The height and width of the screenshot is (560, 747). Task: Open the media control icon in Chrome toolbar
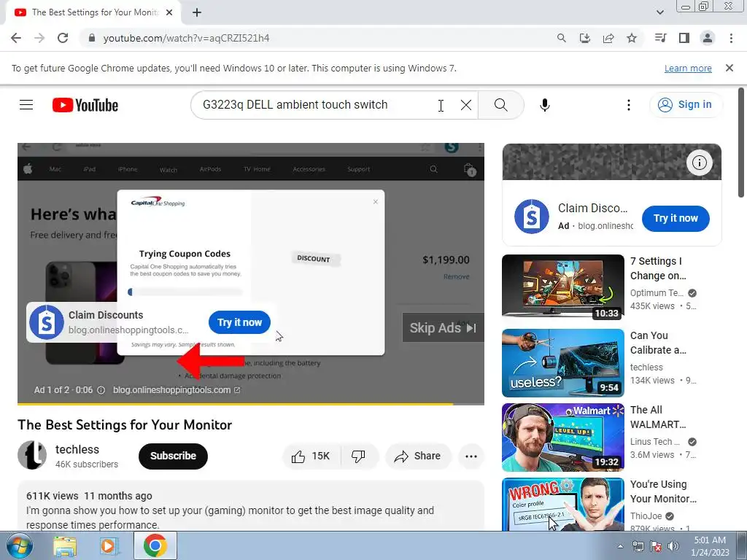click(x=660, y=38)
